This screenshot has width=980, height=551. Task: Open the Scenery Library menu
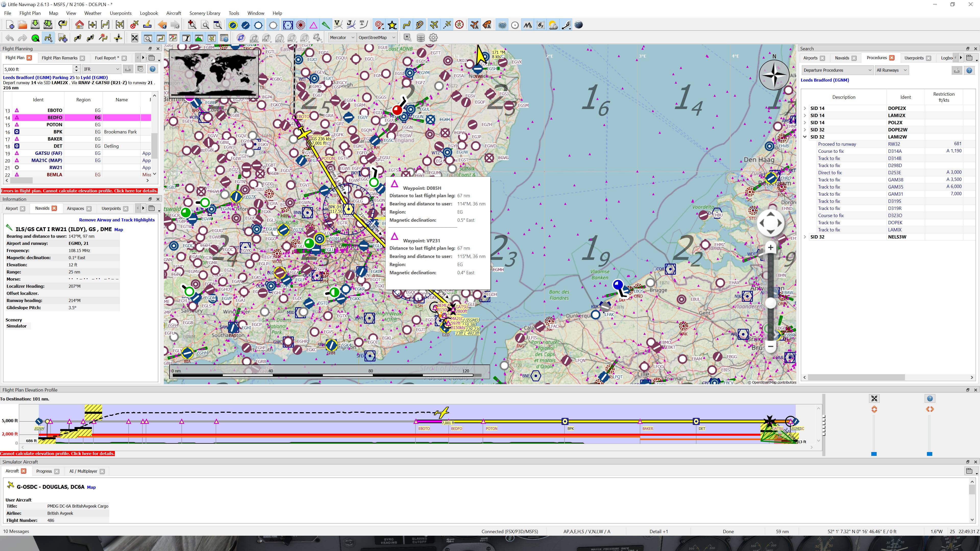[205, 13]
